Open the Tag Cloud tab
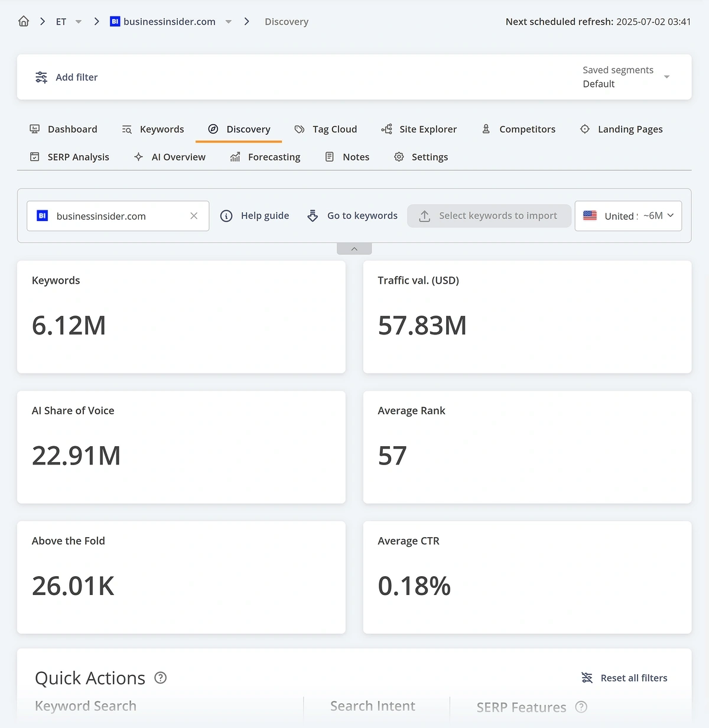This screenshot has width=709, height=728. [x=326, y=129]
